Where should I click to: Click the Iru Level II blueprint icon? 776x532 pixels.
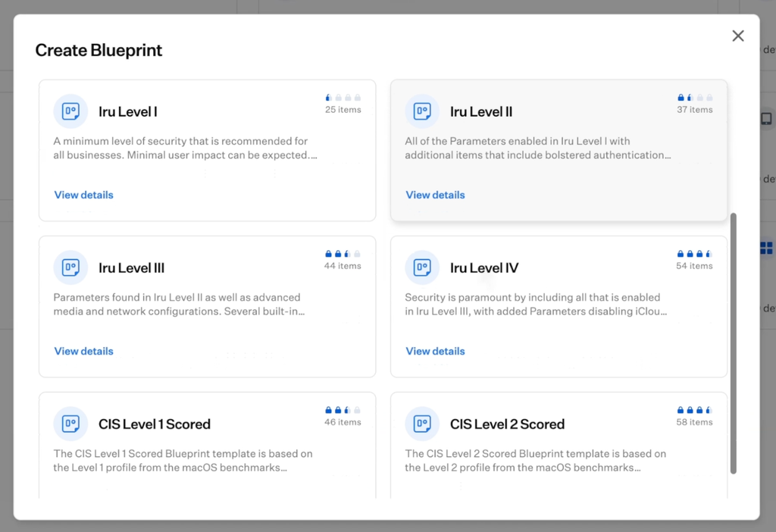(422, 111)
